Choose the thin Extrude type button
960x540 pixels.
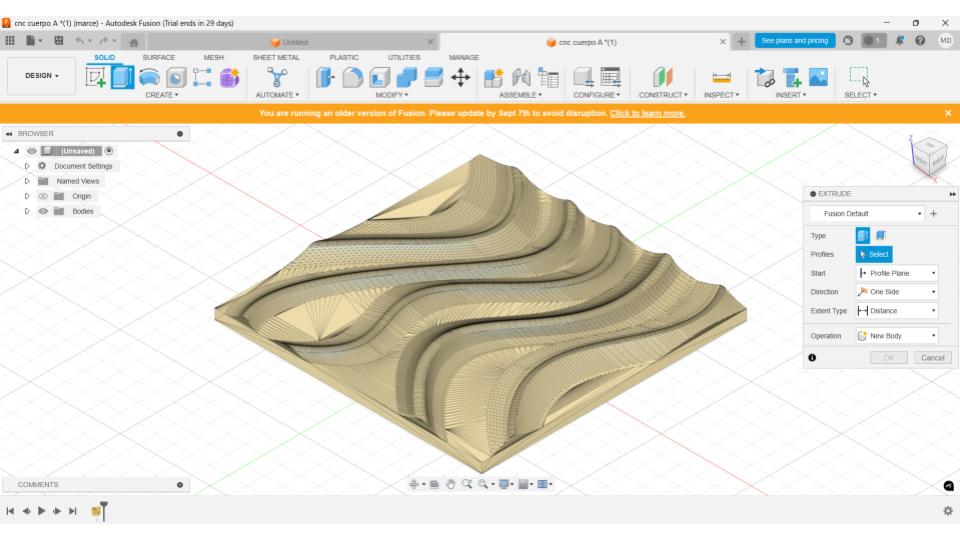click(880, 235)
